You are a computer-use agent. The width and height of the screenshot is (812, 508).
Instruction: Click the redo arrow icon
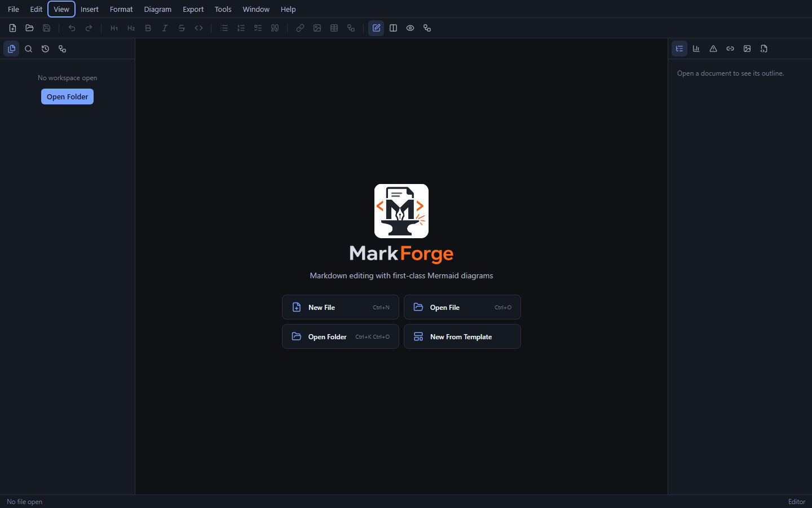pyautogui.click(x=89, y=28)
